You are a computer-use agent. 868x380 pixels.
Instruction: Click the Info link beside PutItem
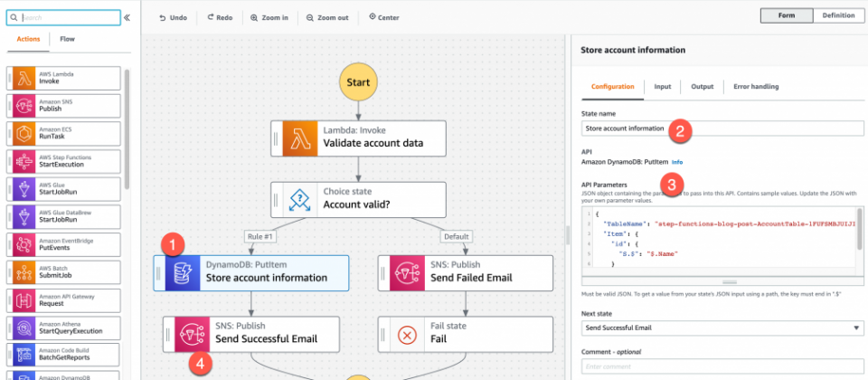(677, 162)
